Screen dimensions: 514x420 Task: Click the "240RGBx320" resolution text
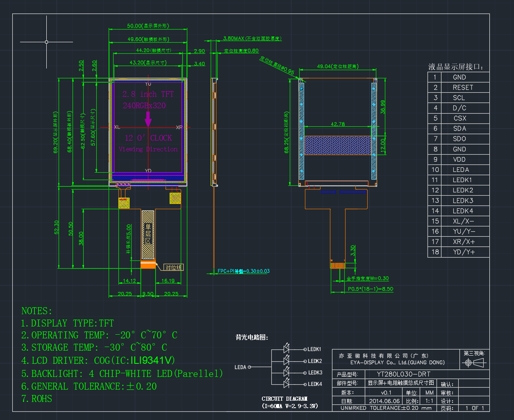coord(144,105)
